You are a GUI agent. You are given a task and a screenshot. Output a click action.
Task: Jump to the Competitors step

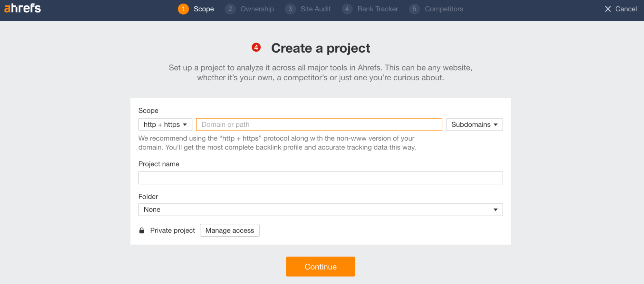(444, 9)
